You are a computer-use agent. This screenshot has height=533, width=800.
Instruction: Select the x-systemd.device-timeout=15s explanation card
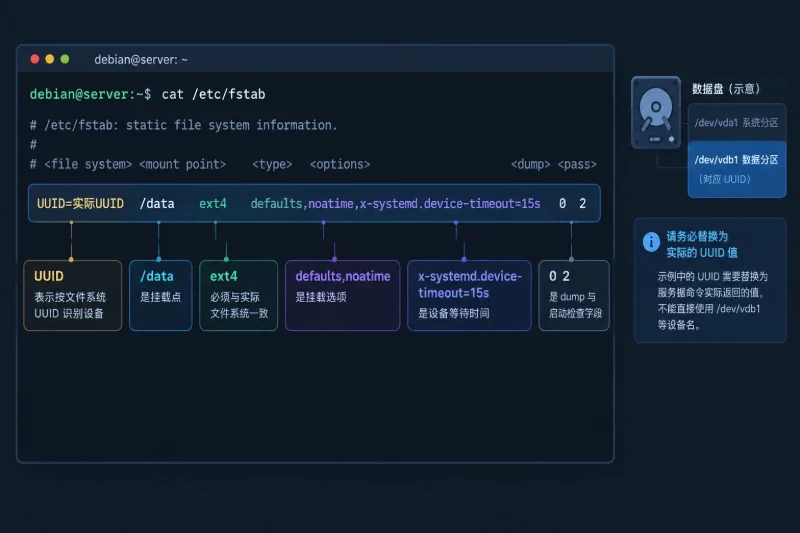coord(469,296)
